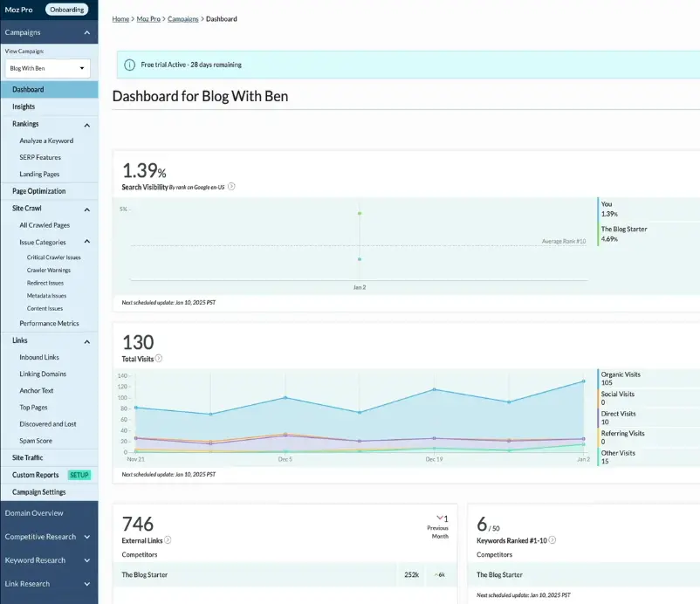Click the SETUP badge next to Custom Reports
The width and height of the screenshot is (700, 604).
[79, 475]
